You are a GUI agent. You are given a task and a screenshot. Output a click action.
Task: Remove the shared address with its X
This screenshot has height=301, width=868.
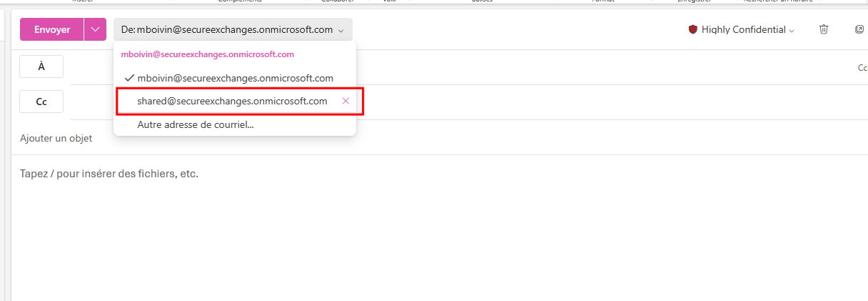click(x=345, y=101)
